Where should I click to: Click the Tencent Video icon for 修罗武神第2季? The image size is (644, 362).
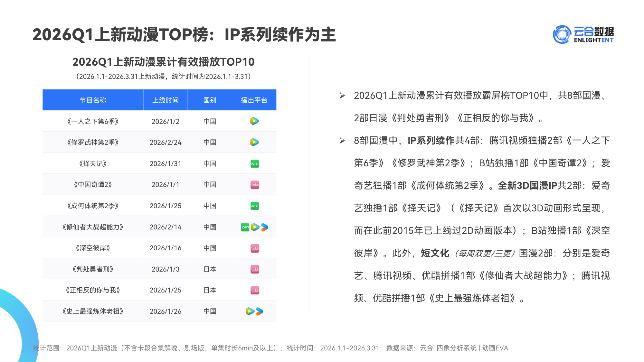[254, 142]
